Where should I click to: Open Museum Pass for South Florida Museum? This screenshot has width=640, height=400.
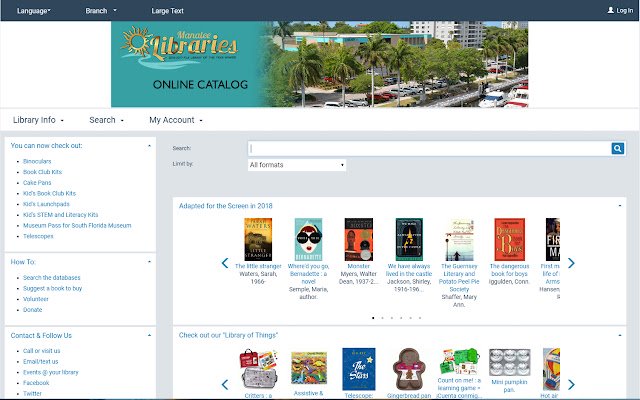click(77, 225)
